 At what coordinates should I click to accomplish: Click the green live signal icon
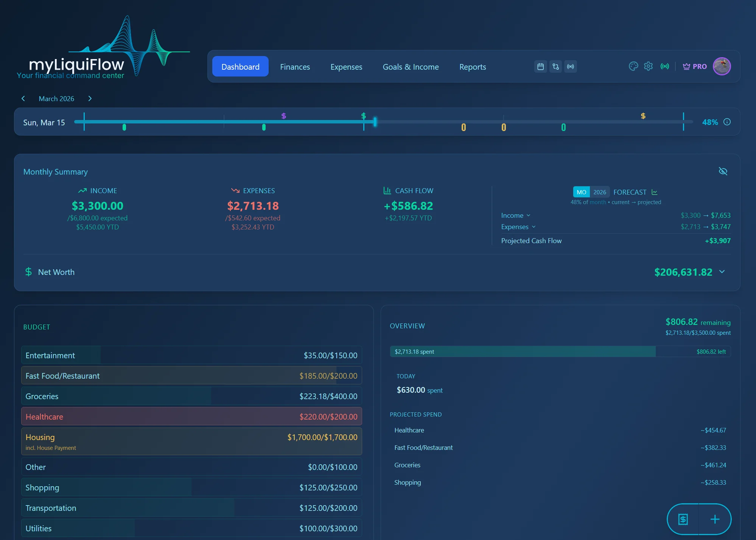[x=665, y=66]
